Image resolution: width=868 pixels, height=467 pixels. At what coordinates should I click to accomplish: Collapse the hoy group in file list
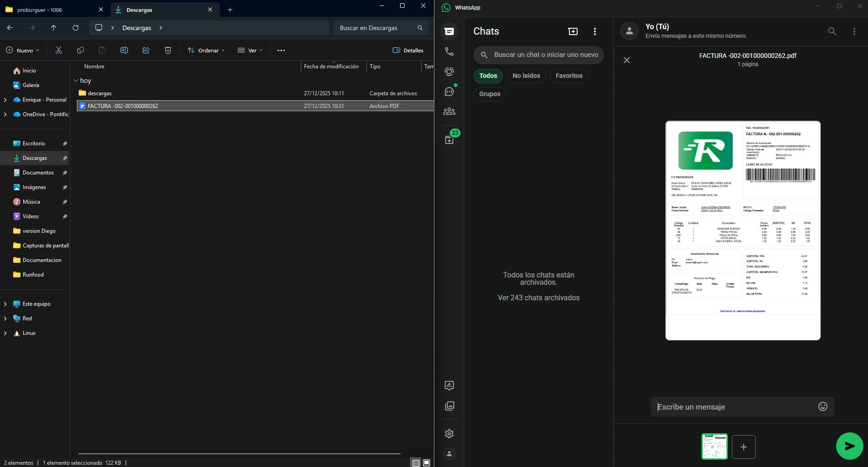pos(76,81)
